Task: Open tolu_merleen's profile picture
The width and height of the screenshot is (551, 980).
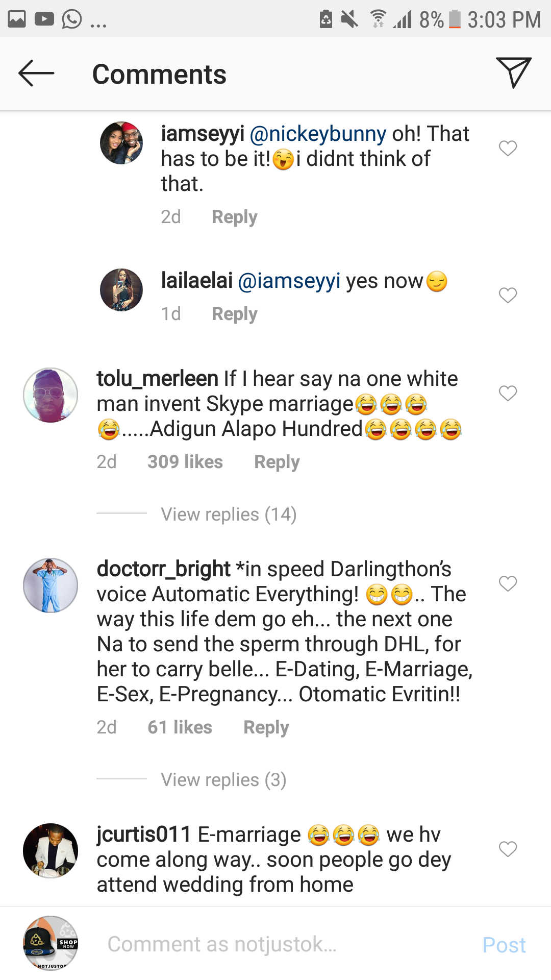Action: [x=51, y=395]
